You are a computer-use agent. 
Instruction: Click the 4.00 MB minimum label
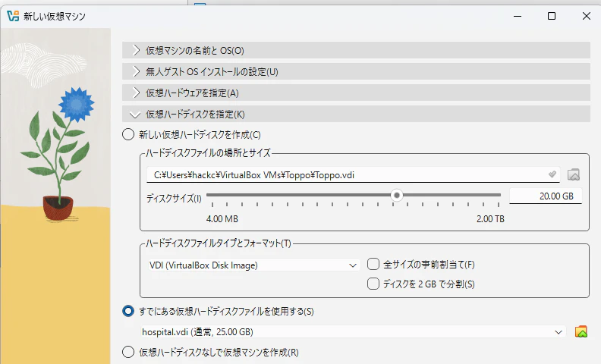click(x=222, y=219)
